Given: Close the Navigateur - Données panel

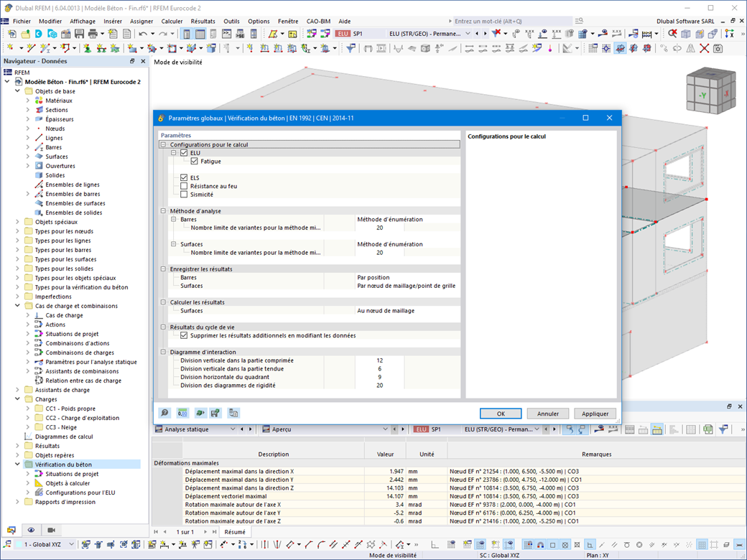Looking at the screenshot, I should click(x=143, y=61).
